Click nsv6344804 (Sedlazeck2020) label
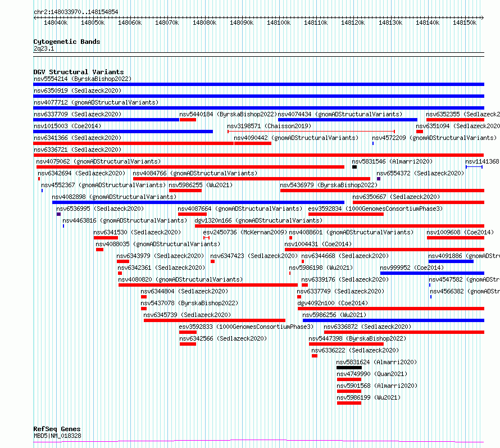The width and height of the screenshot is (500, 448). [x=184, y=291]
